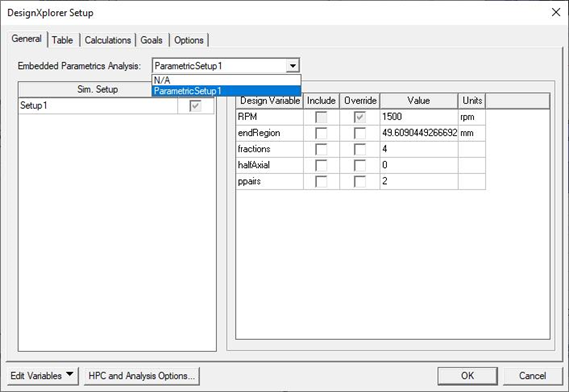569x392 pixels.
Task: Click the Value column header
Action: coord(419,101)
